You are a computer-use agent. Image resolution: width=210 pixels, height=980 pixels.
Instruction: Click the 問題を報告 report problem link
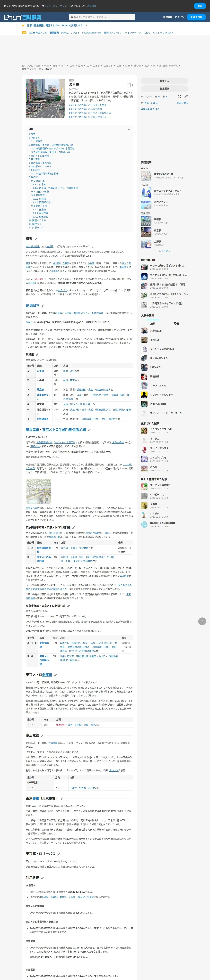point(182,103)
